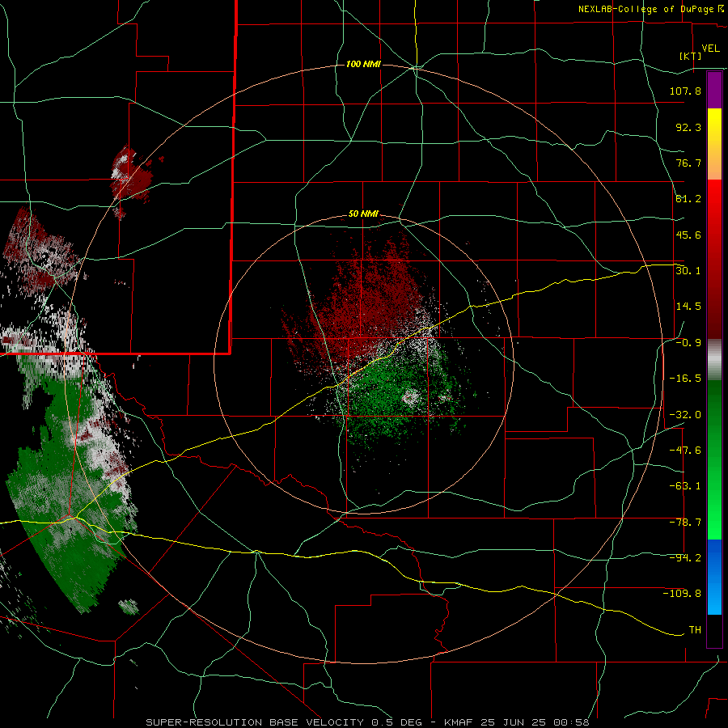The height and width of the screenshot is (728, 728).
Task: Click the 61.2 velocity scale value
Action: (x=688, y=199)
